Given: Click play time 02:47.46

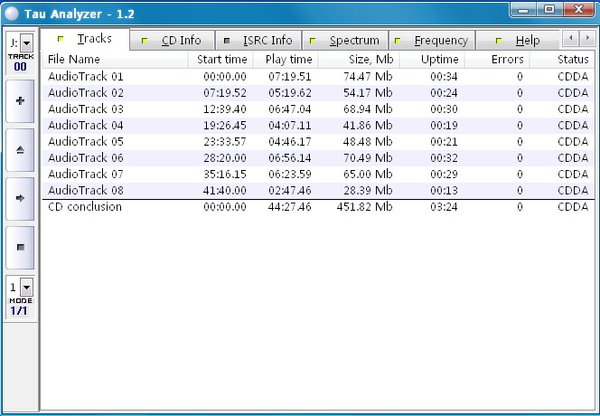Looking at the screenshot, I should point(290,191).
